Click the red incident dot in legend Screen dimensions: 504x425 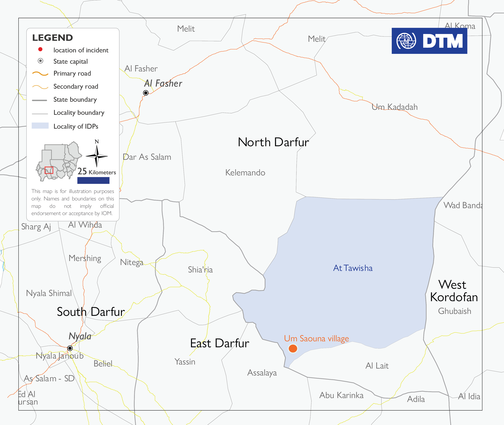click(40, 49)
